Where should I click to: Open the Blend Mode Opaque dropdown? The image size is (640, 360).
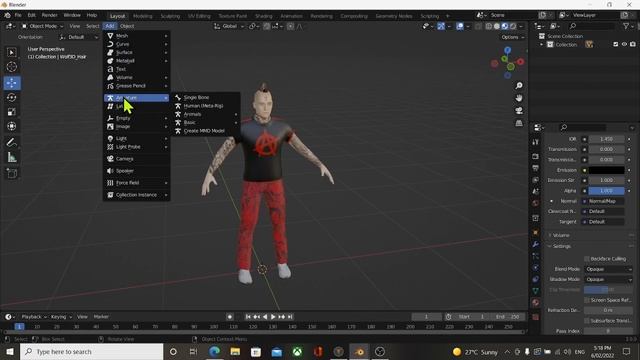pos(608,269)
